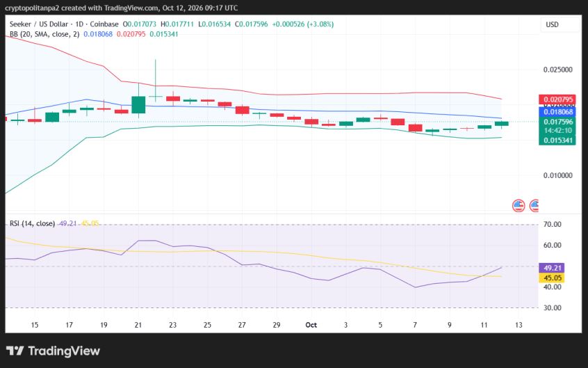Screen dimensions: 588x368
Task: Click the TradingView logo at the bottom
Action: pyautogui.click(x=54, y=351)
